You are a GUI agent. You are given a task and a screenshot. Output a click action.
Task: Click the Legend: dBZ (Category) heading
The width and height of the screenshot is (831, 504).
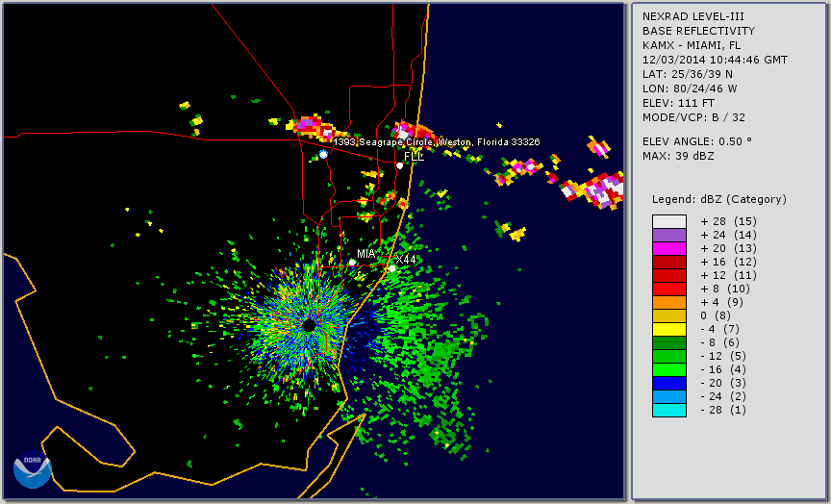[719, 199]
